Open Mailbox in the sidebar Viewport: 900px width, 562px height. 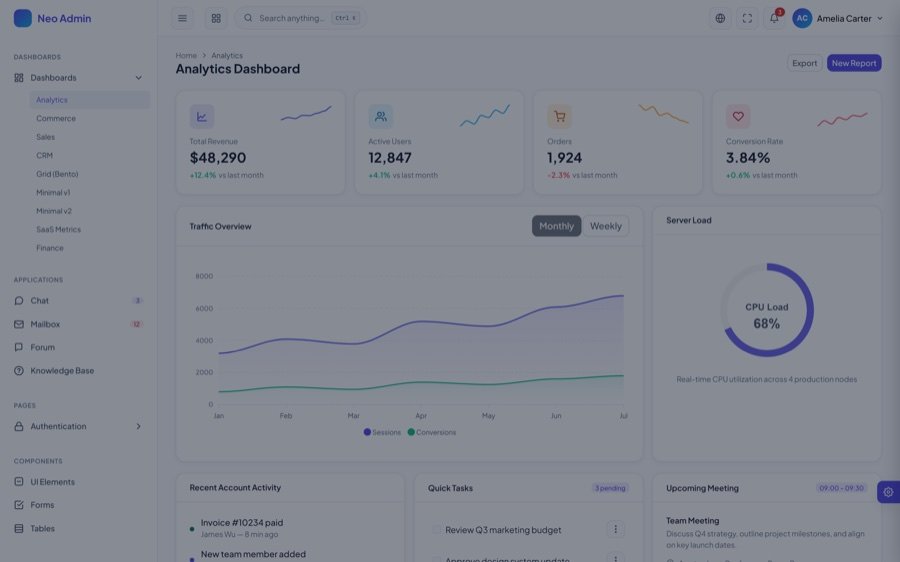point(79,324)
